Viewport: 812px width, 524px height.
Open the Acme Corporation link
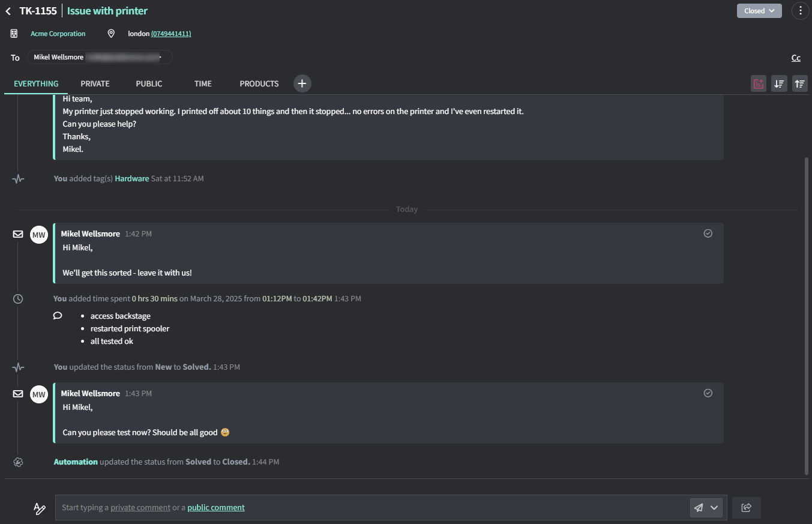coord(58,34)
